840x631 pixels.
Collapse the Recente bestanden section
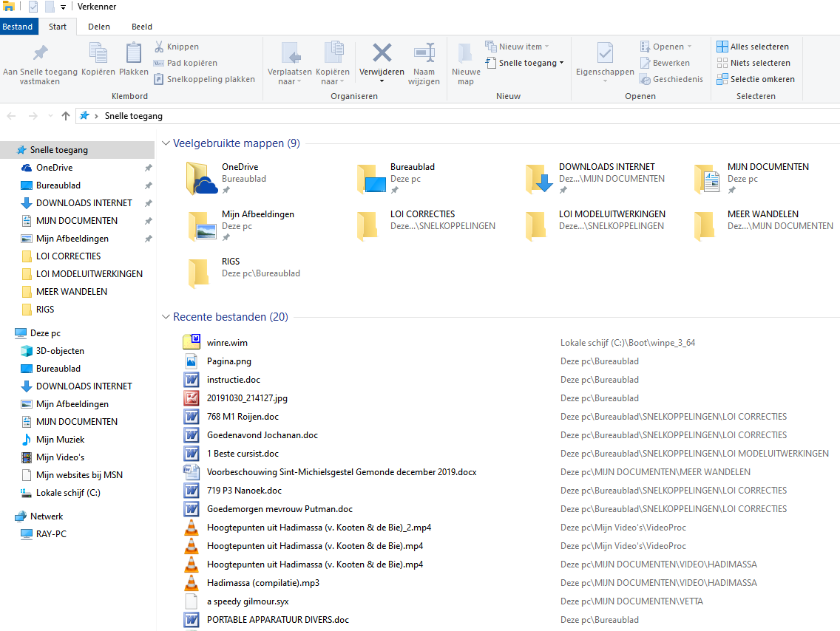point(166,317)
